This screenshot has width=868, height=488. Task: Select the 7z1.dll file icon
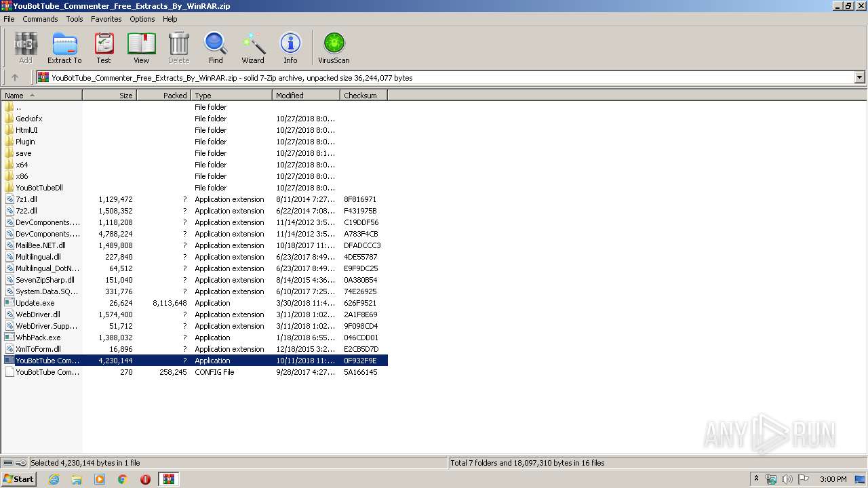(x=9, y=199)
